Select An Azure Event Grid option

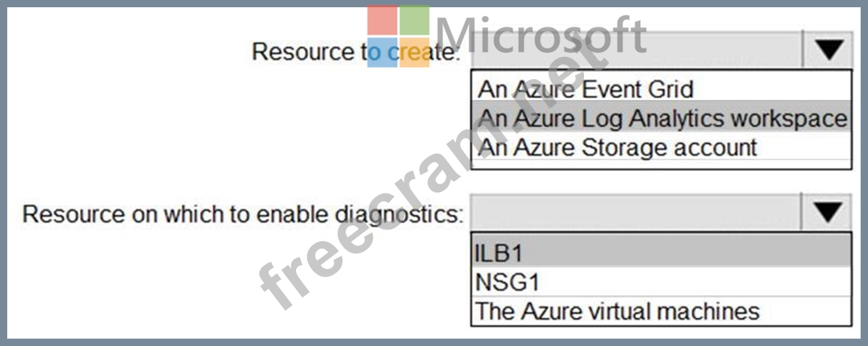point(586,88)
